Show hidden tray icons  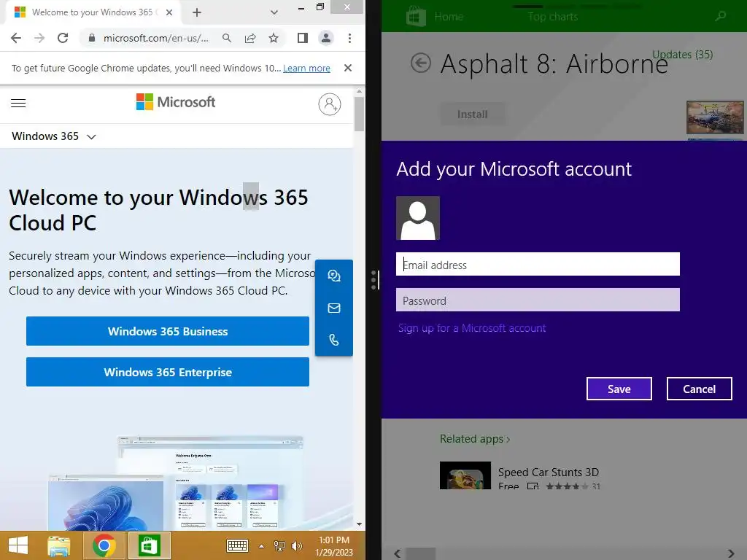261,546
